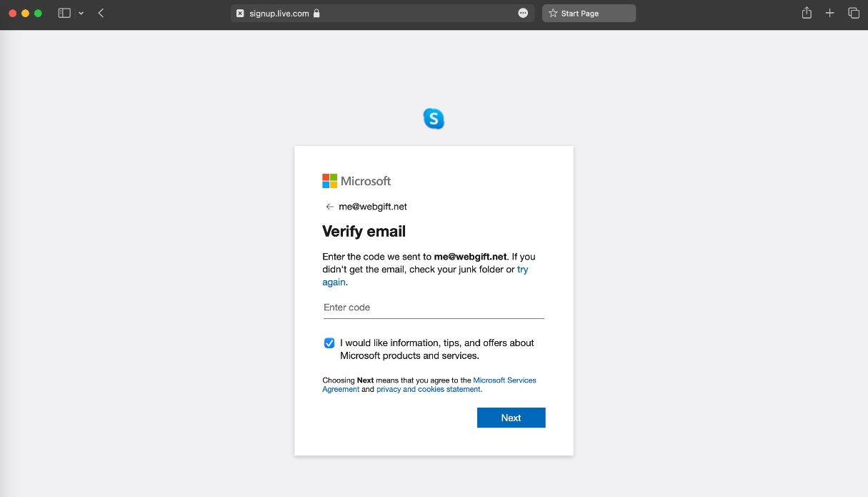Click the lock icon beside signup.live.com
The width and height of the screenshot is (868, 497).
(x=316, y=13)
